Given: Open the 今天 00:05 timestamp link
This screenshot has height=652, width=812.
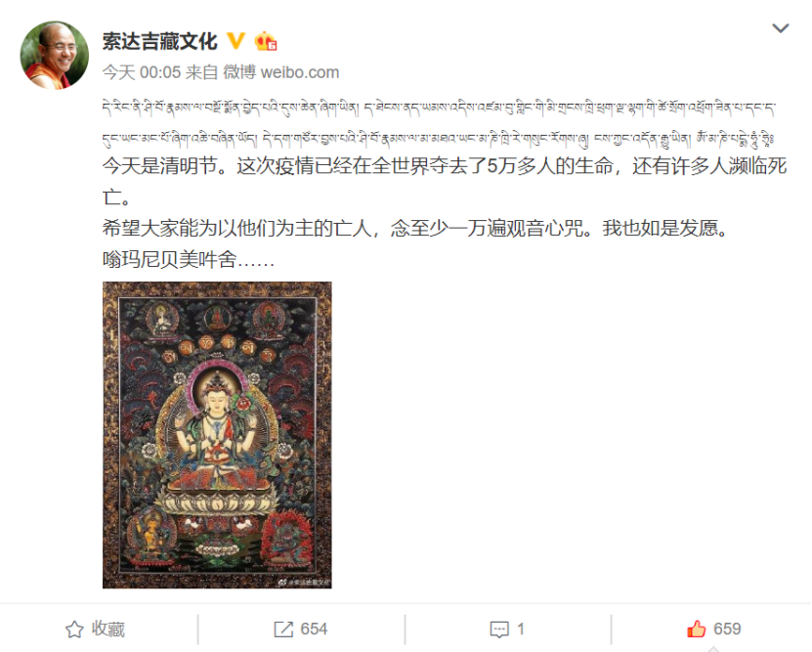Looking at the screenshot, I should point(142,72).
